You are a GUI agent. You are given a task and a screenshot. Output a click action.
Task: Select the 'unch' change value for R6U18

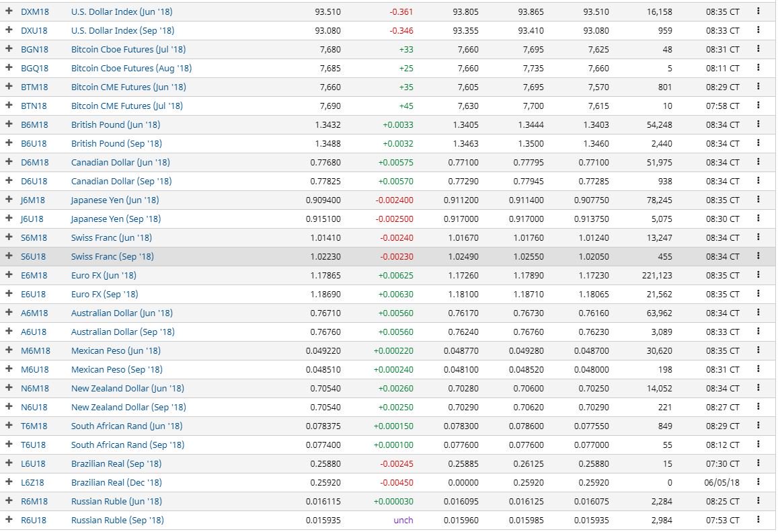coord(403,520)
